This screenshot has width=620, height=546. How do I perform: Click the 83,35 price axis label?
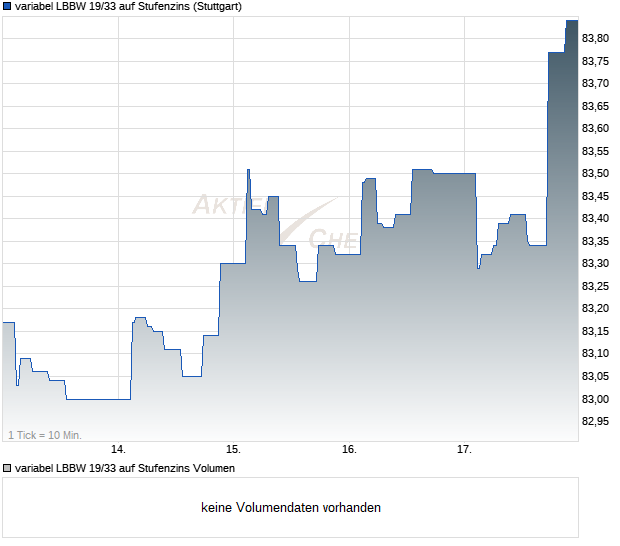coord(595,242)
